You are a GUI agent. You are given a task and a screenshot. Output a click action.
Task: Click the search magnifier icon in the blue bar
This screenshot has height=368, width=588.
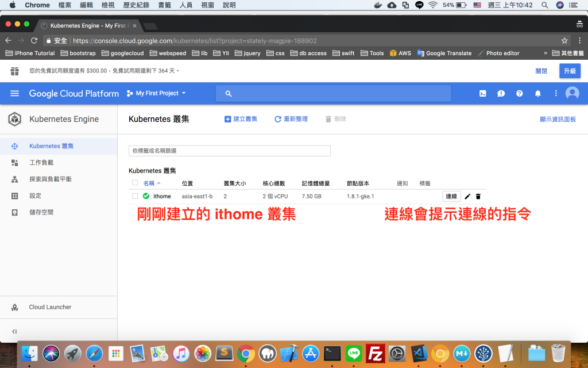[229, 94]
